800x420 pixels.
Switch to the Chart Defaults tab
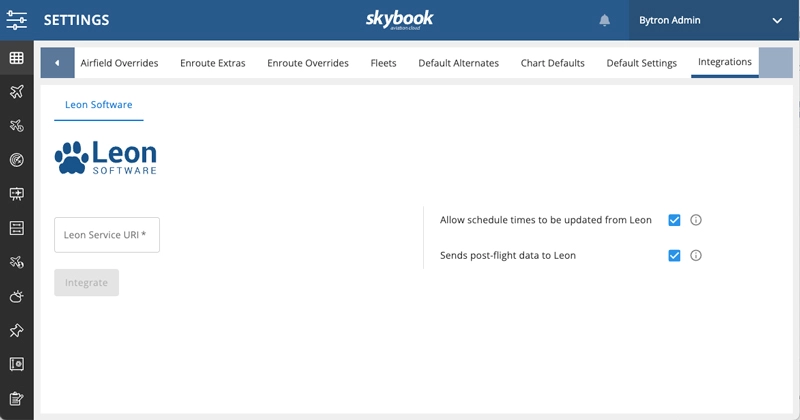click(552, 63)
